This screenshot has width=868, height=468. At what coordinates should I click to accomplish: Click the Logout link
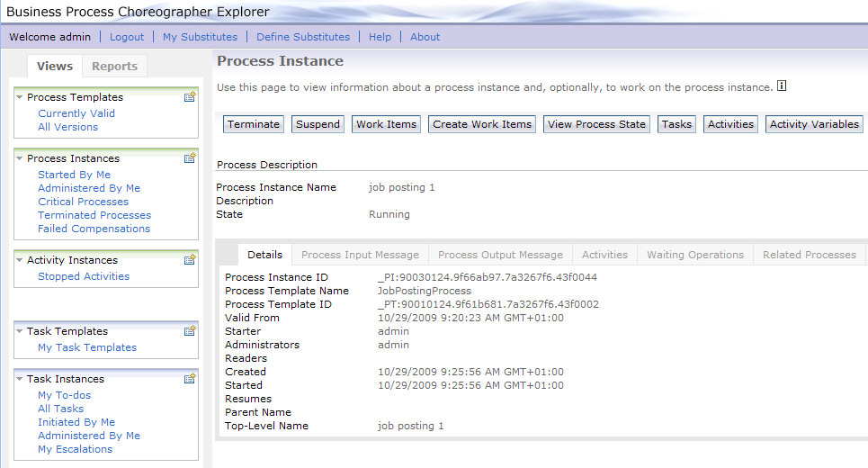[x=127, y=37]
